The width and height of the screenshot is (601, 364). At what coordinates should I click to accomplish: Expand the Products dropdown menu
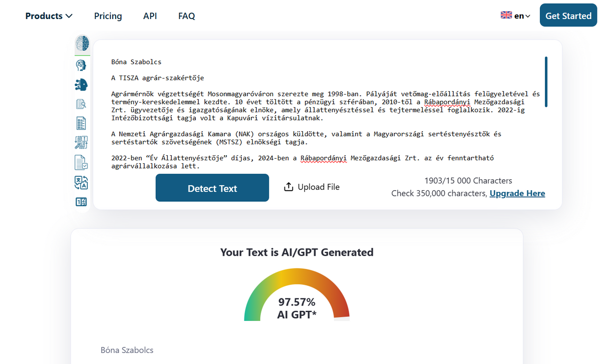(49, 16)
